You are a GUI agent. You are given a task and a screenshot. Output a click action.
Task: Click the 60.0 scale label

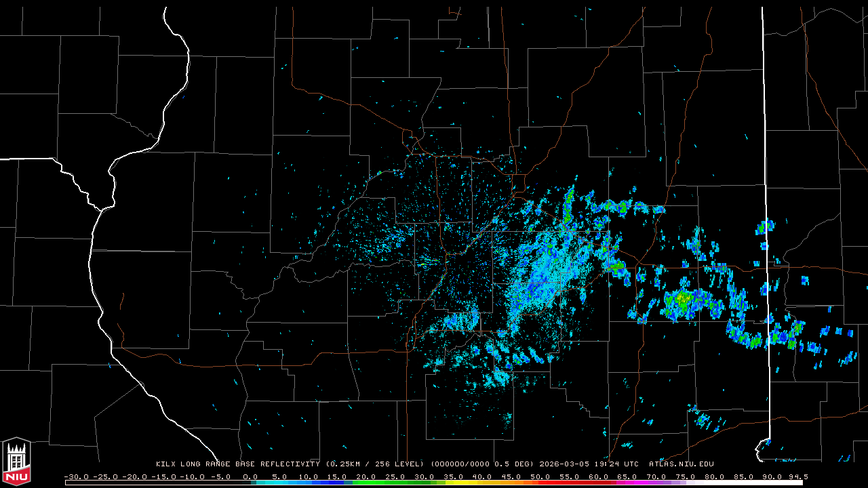pos(599,477)
